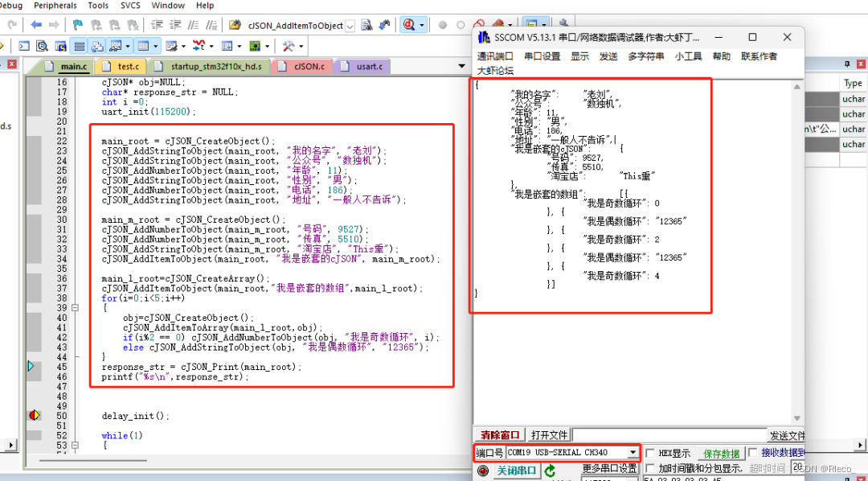Toggle the Registers Window icon
The image size is (868, 481).
[79, 46]
